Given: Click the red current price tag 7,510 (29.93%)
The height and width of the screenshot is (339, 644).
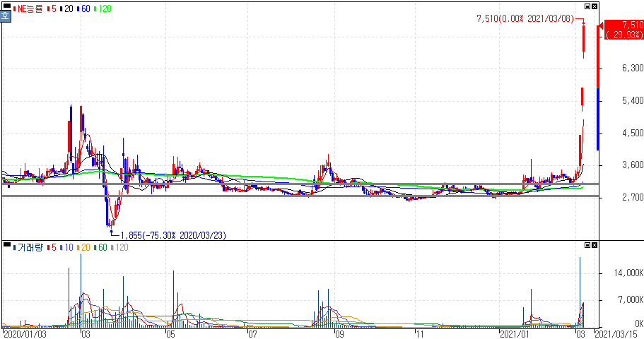Looking at the screenshot, I should coord(624,30).
